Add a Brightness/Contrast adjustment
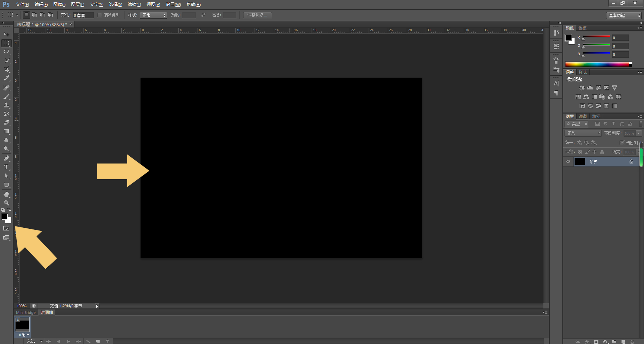 [582, 88]
